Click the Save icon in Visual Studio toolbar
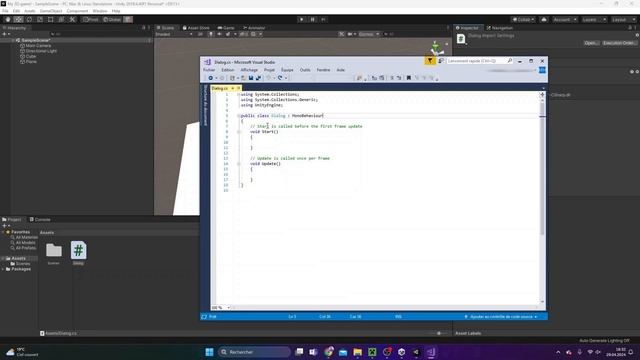The height and width of the screenshot is (360, 640). (251, 78)
